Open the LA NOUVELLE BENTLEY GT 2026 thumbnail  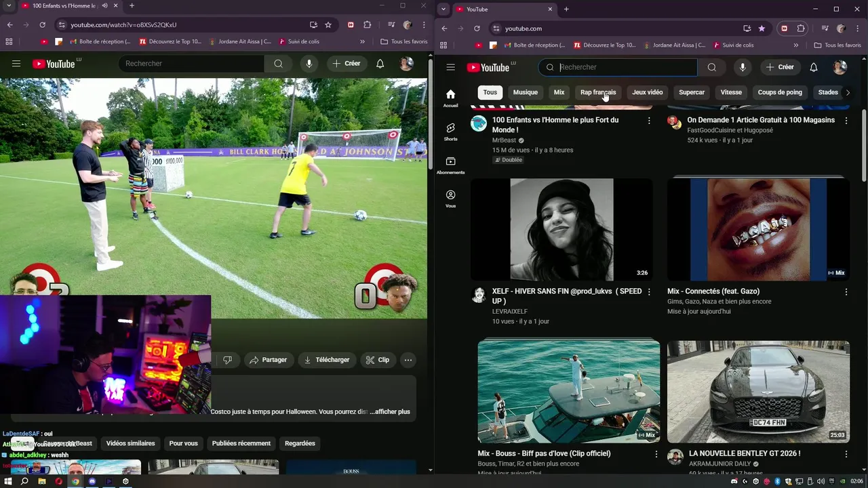tap(758, 392)
